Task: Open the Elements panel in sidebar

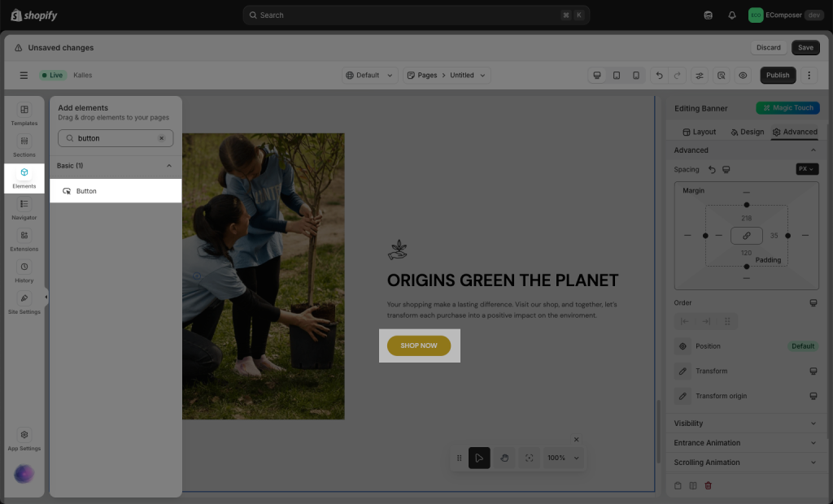Action: point(24,177)
